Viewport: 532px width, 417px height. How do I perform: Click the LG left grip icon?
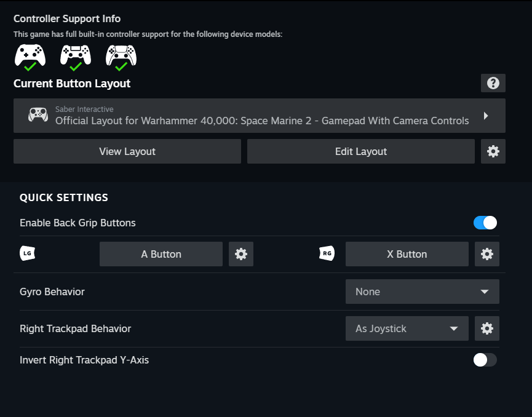tap(28, 253)
